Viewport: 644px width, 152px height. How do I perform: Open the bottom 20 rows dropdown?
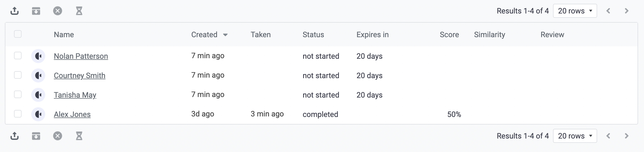click(575, 136)
